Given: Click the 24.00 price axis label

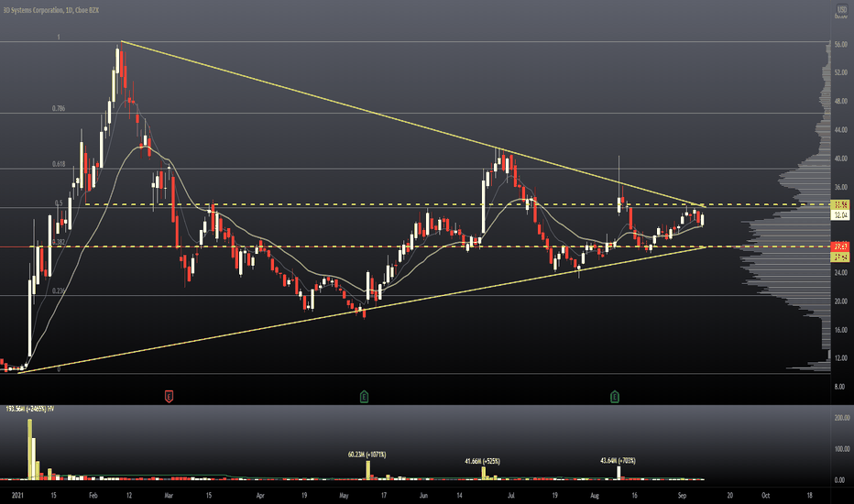Looking at the screenshot, I should (840, 272).
